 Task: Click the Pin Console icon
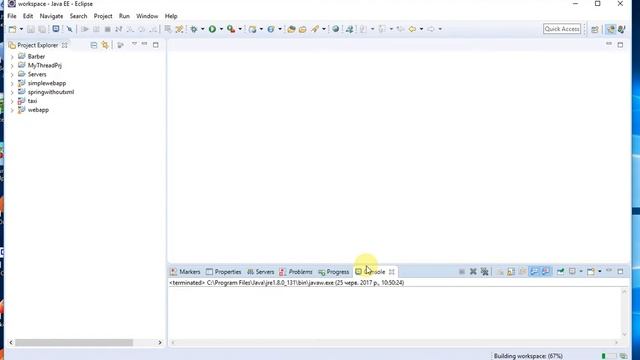coord(561,271)
